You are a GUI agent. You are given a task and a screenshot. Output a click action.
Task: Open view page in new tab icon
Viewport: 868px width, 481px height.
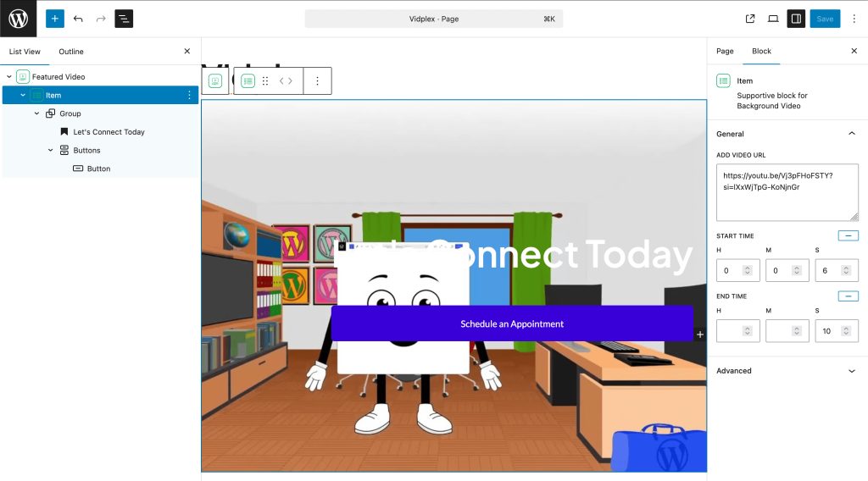point(750,19)
